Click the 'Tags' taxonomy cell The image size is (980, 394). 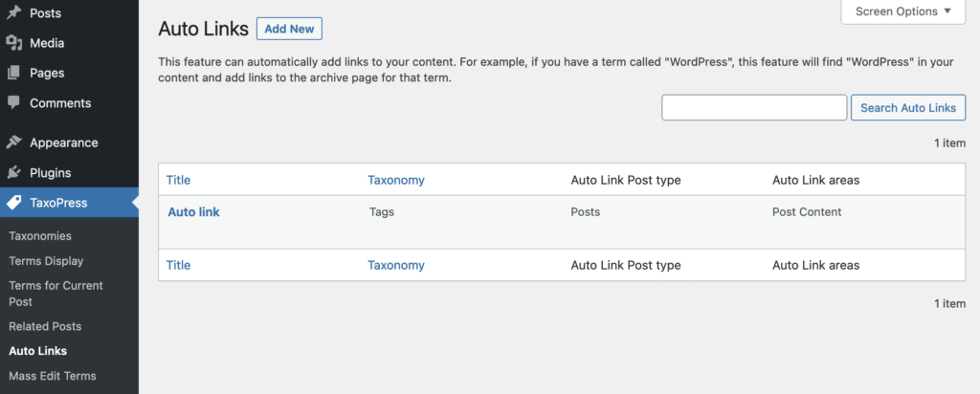pyautogui.click(x=381, y=212)
